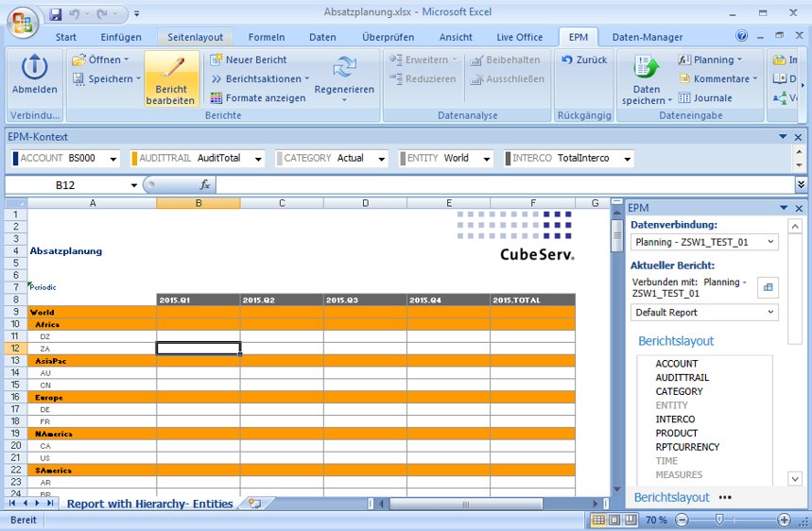Open the Planning functions menu
Viewport: 812px width, 531px height.
point(710,60)
